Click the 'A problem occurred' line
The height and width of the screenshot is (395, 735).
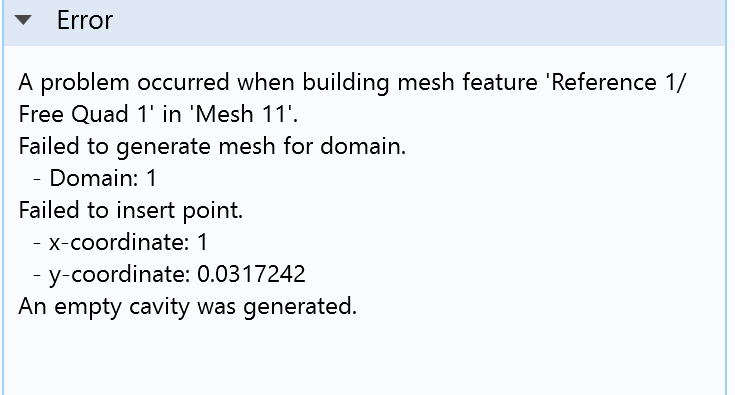coord(352,82)
